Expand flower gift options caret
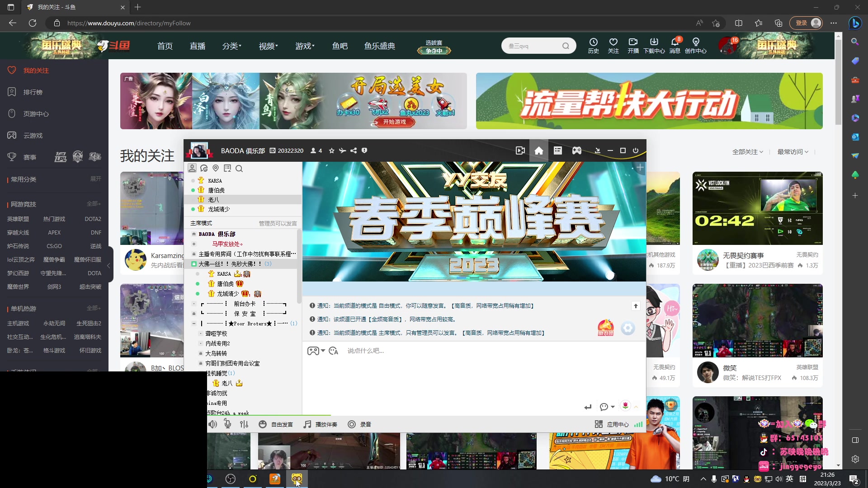Screen dimensions: 868x488 [x=636, y=407]
